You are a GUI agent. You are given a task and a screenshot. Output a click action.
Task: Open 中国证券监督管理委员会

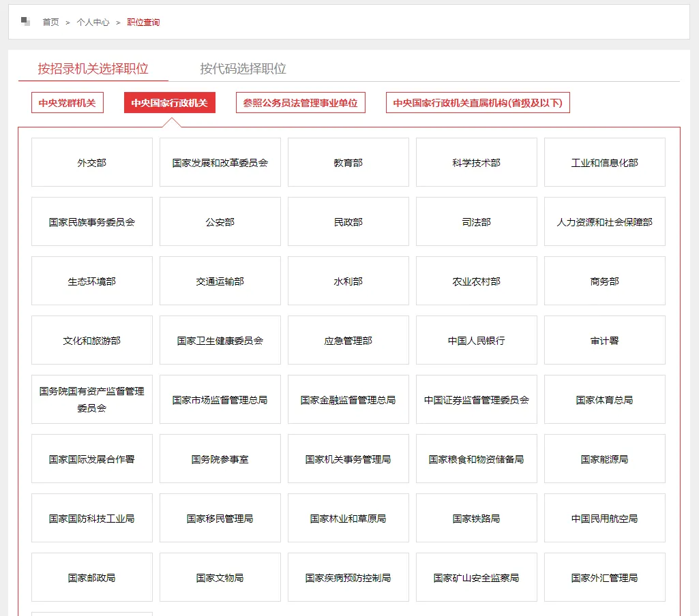click(477, 399)
